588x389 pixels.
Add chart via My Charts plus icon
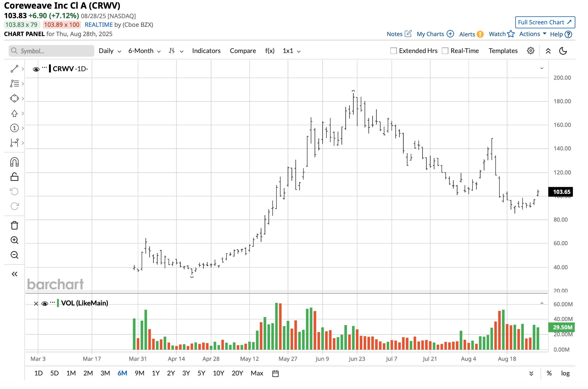coord(450,34)
